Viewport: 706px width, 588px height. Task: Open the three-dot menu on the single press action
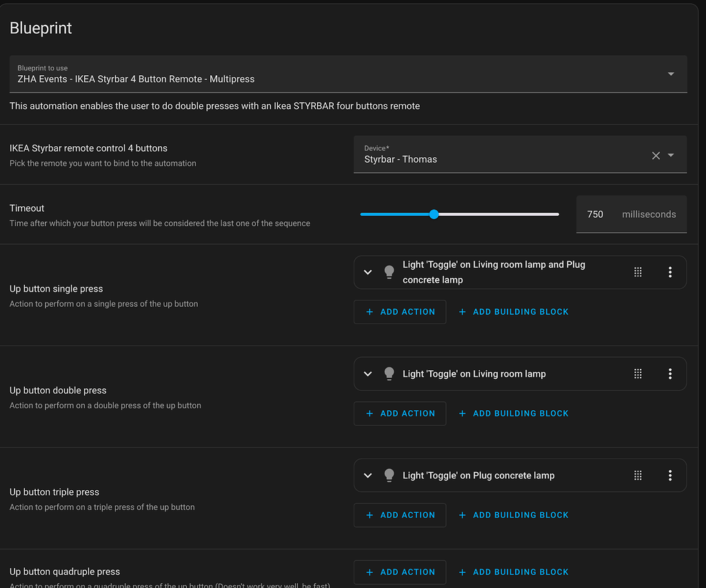pyautogui.click(x=670, y=272)
